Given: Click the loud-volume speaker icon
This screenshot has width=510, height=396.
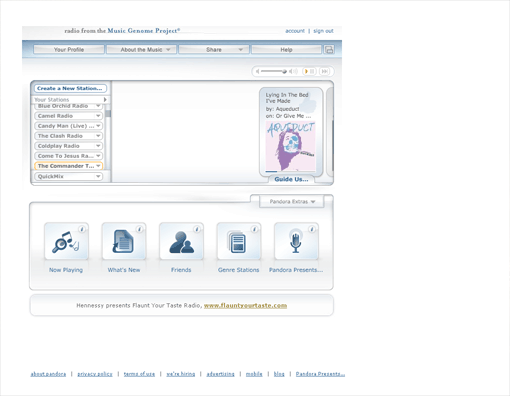Looking at the screenshot, I should pos(293,71).
